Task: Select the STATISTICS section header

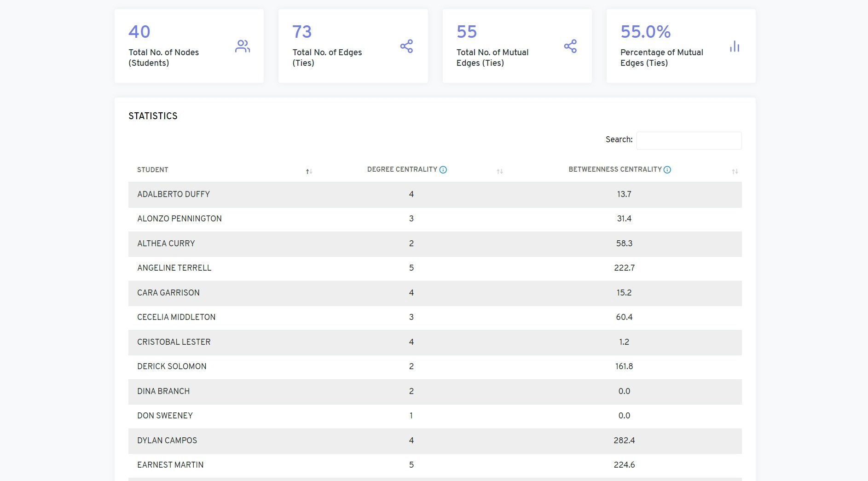Action: (x=153, y=116)
